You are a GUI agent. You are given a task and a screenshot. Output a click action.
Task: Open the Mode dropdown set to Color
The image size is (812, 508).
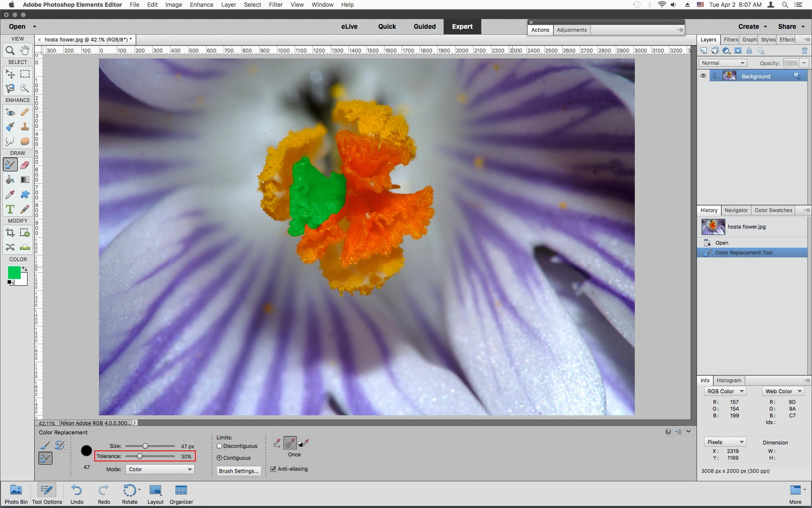click(160, 469)
